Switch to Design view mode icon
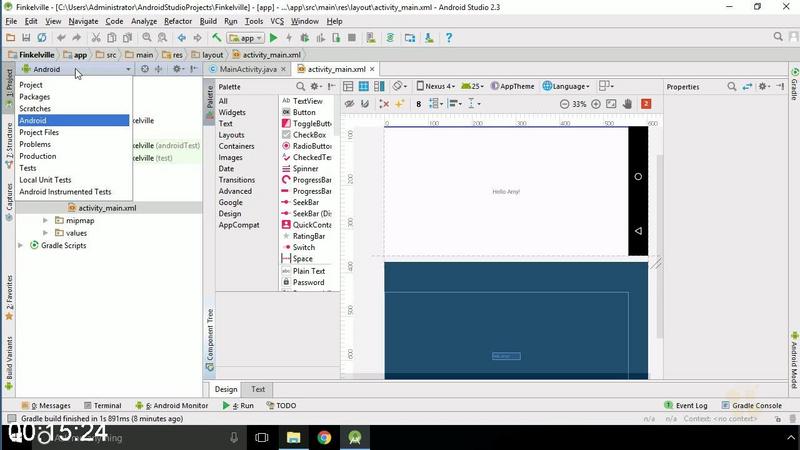Screen dimensions: 800x450 (x=348, y=86)
